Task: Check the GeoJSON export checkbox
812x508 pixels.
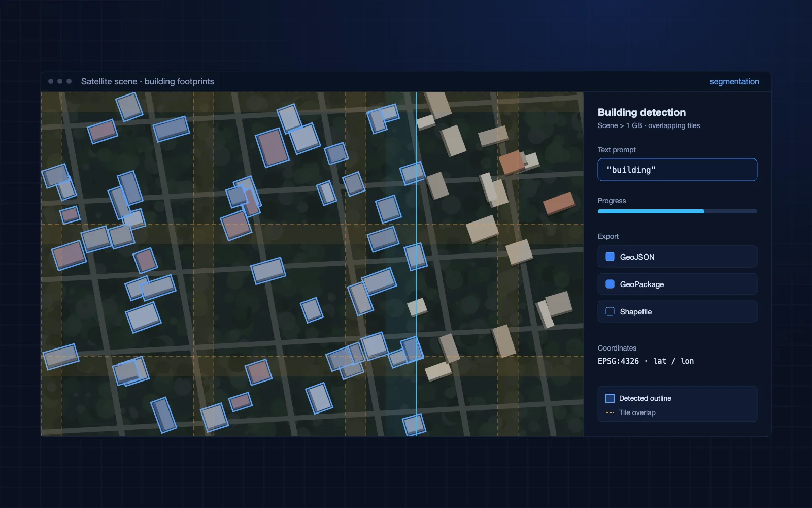Action: click(610, 257)
